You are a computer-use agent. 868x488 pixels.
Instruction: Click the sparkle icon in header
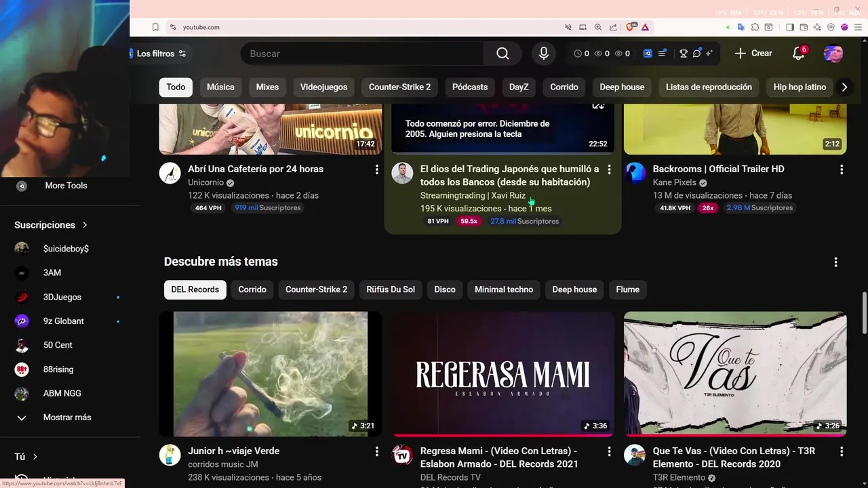click(709, 54)
